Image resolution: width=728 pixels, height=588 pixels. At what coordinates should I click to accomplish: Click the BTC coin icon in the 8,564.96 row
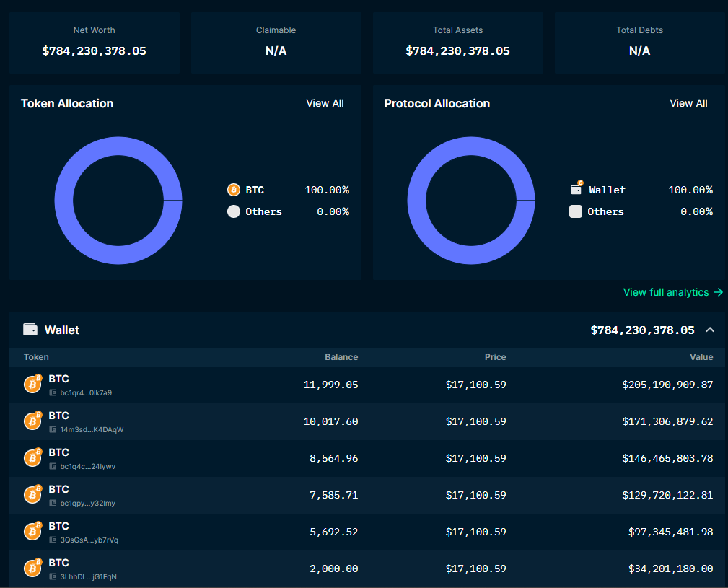point(32,458)
